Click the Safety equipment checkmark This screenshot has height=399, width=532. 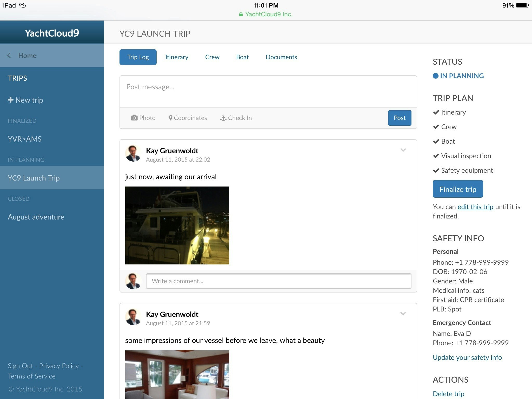[436, 170]
